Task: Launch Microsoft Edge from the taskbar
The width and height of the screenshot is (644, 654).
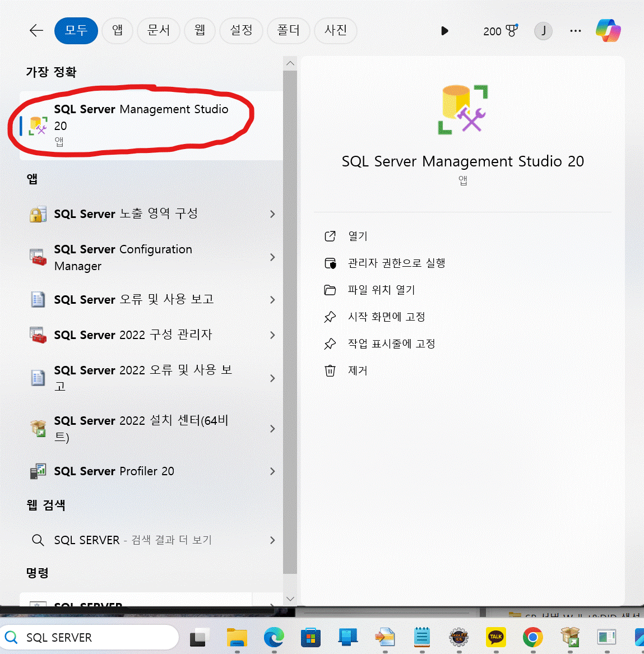Action: (274, 637)
